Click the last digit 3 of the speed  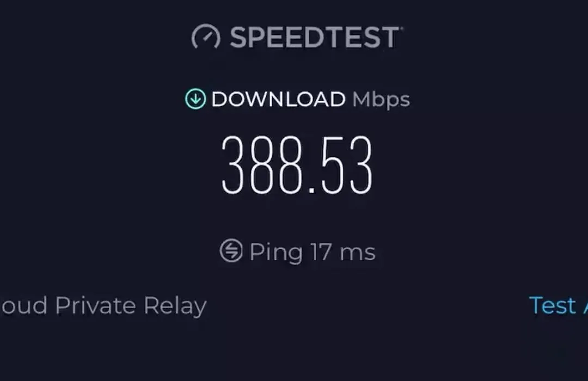point(361,165)
